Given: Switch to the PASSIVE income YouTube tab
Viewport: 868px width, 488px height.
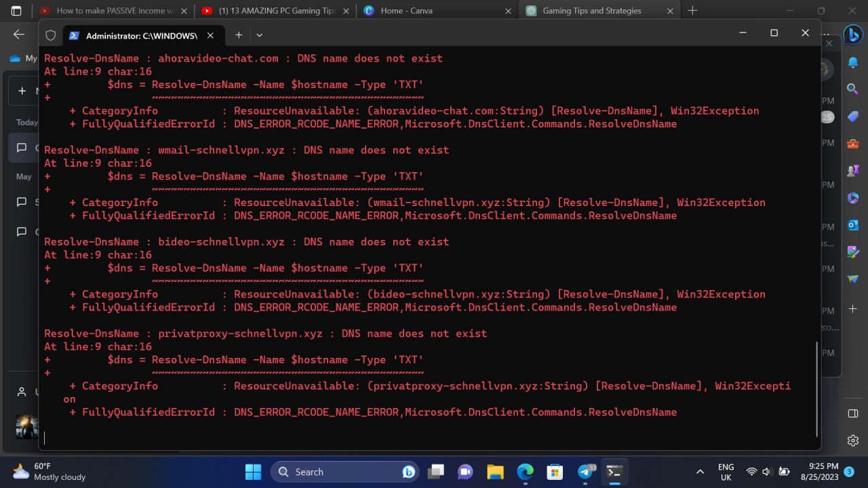Looking at the screenshot, I should (113, 11).
